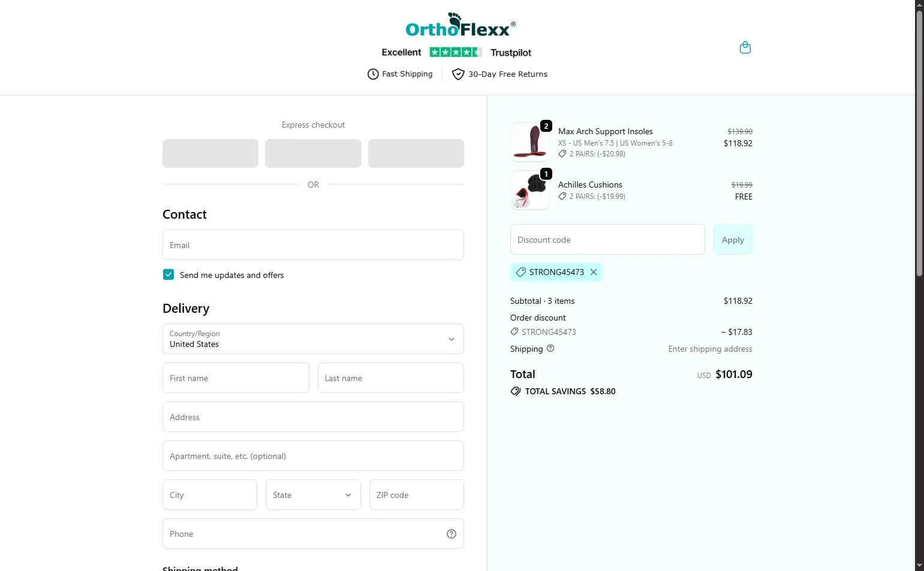Screen dimensions: 924x571
Task: Click the struck-through $139.90 price
Action: pos(740,131)
